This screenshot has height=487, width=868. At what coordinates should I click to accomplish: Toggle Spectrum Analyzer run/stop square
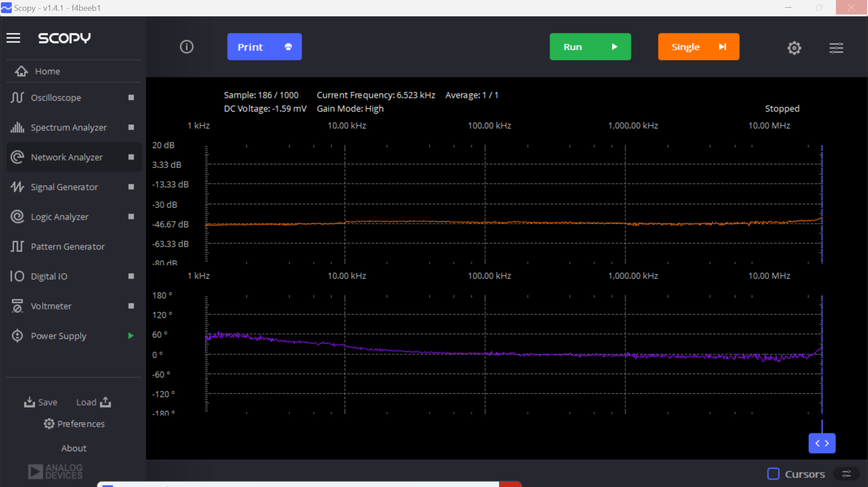pyautogui.click(x=131, y=127)
